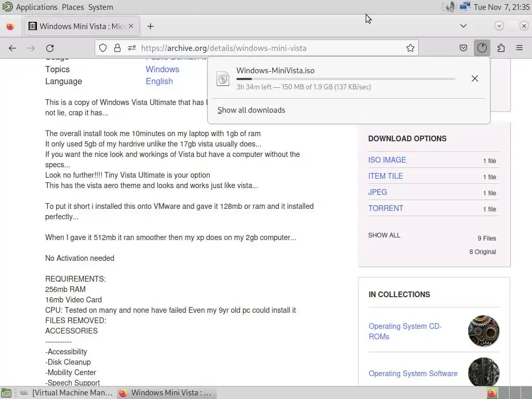Viewport: 532px width, 399px height.
Task: Open tracking protection shield icon
Action: (x=103, y=48)
